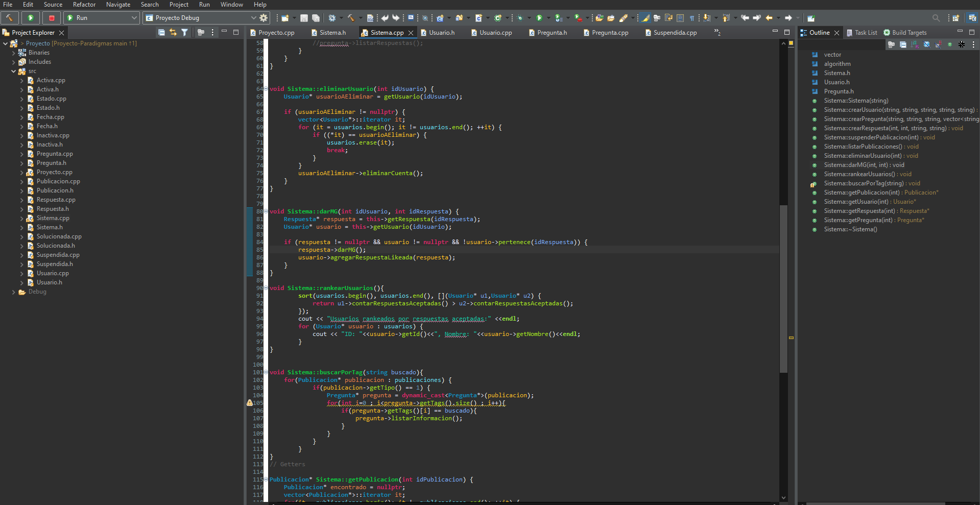Toggle Pin Editor button
The width and height of the screenshot is (980, 505).
tap(811, 18)
